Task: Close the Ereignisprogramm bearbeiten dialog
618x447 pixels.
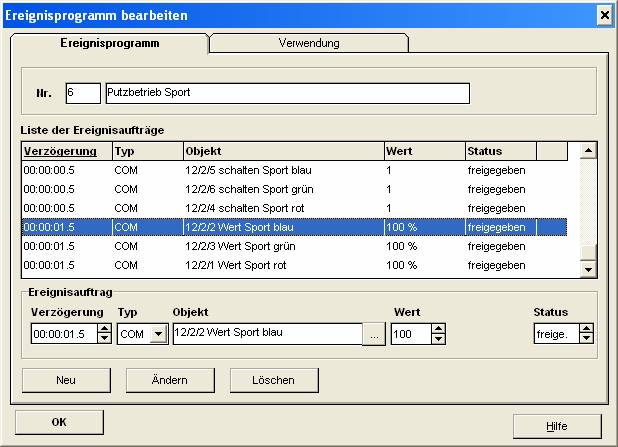Action: pyautogui.click(x=604, y=15)
